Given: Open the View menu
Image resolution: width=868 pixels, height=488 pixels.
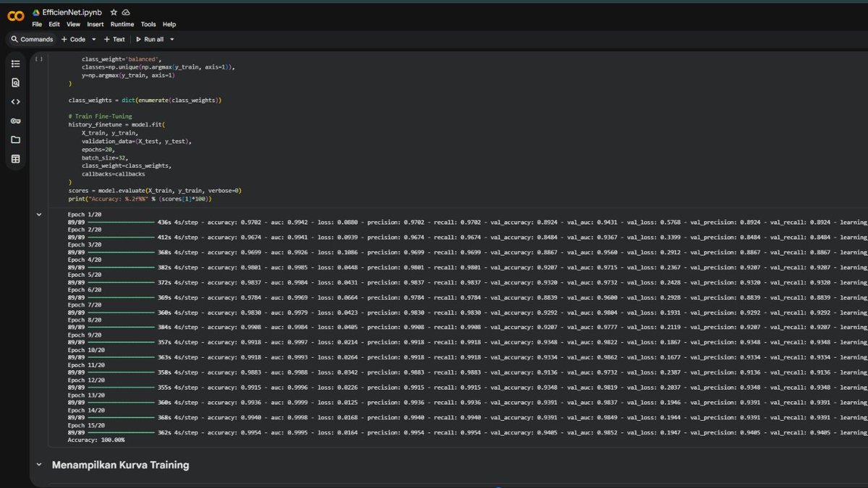Looking at the screenshot, I should pos(73,25).
